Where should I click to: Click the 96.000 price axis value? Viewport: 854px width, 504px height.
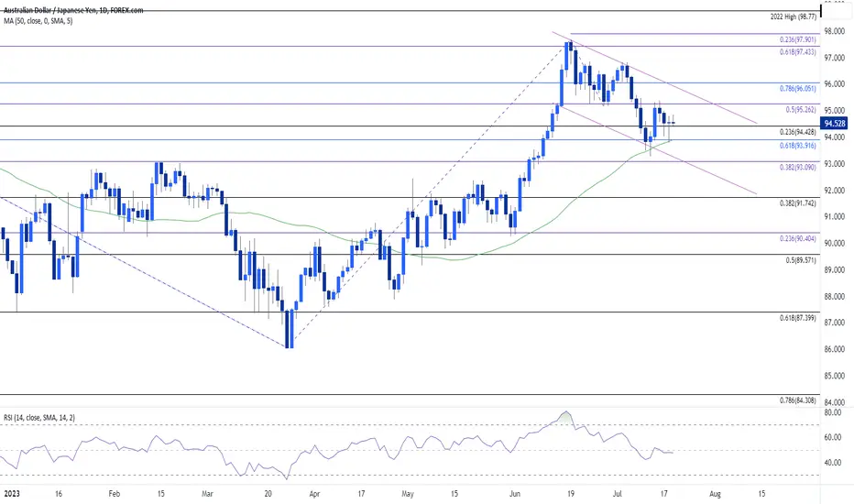pos(835,84)
